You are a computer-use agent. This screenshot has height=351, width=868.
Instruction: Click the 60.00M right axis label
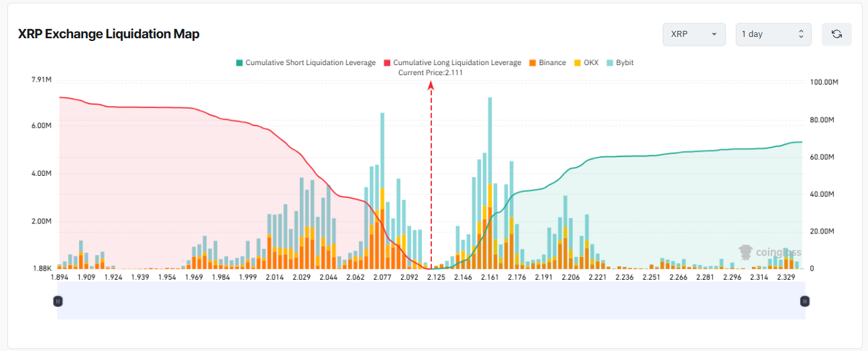822,157
